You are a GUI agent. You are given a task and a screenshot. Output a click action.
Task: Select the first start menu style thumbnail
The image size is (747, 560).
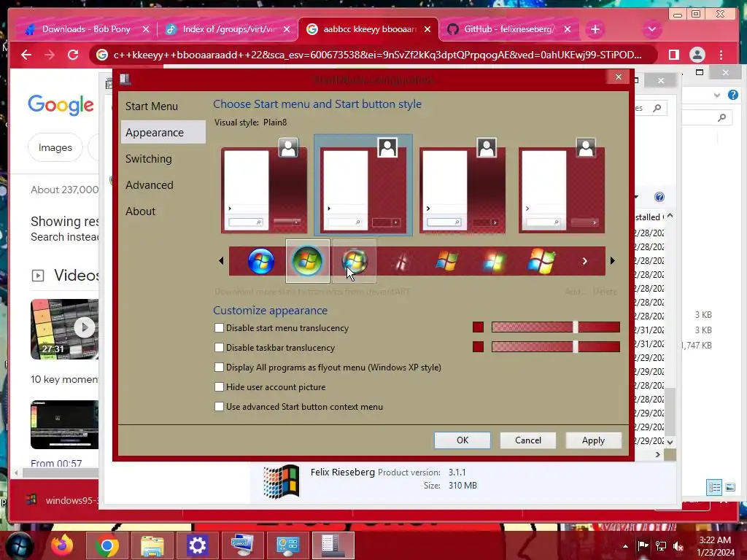point(264,185)
